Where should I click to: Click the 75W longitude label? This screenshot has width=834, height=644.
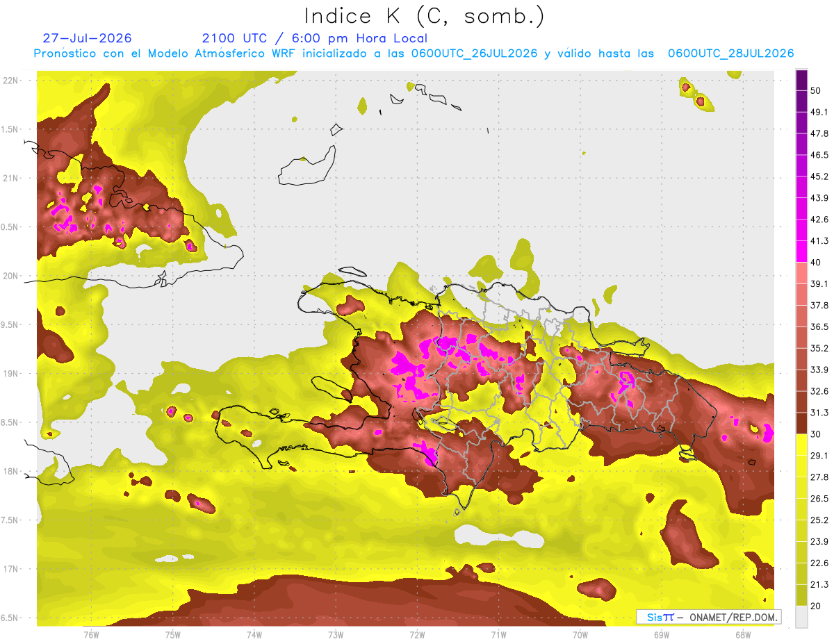click(172, 634)
